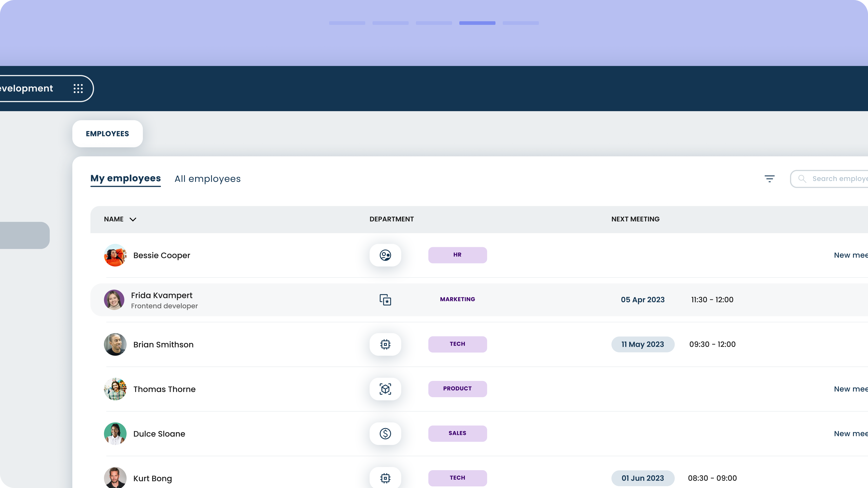Open Brian Smithson's avatar photo
This screenshot has width=868, height=488.
click(115, 345)
